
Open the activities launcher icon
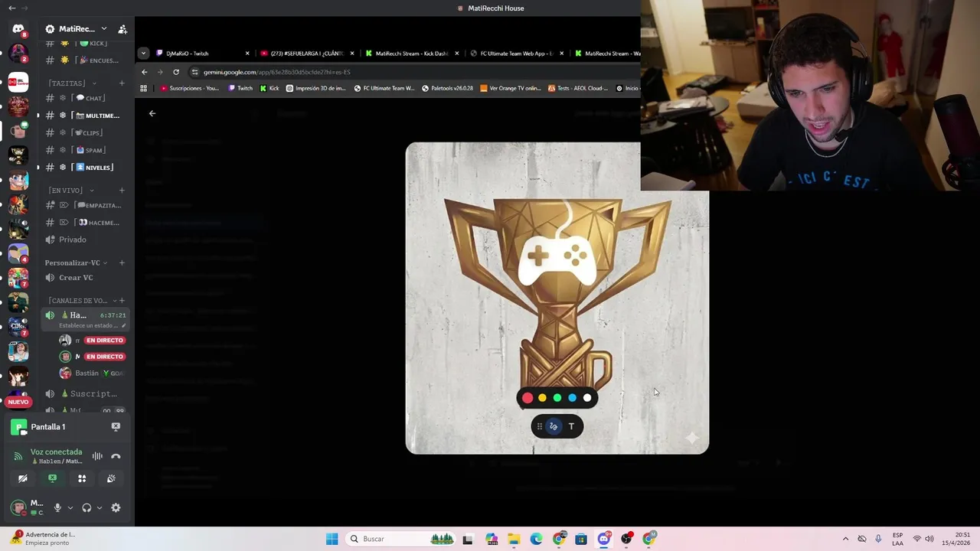(x=82, y=478)
